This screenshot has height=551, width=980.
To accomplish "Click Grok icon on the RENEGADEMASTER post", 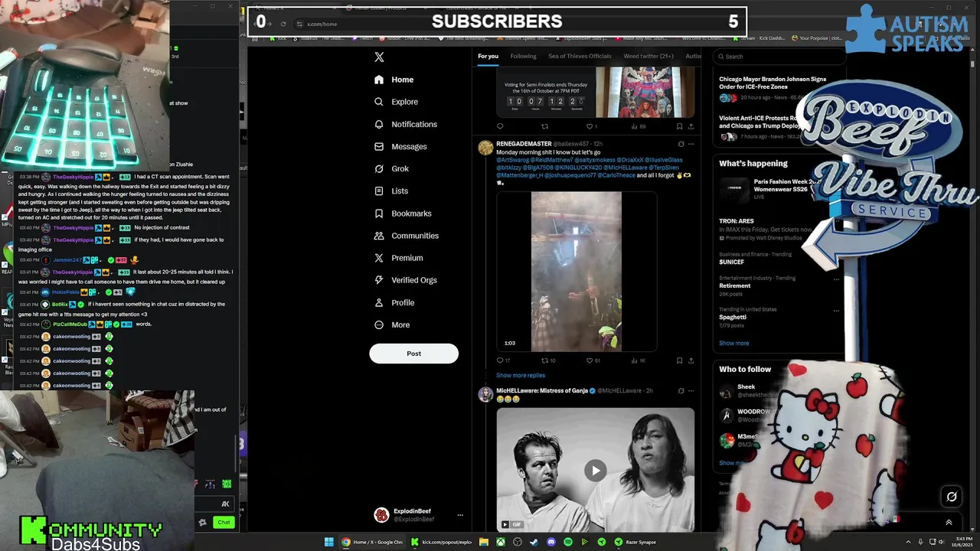I will pos(681,144).
